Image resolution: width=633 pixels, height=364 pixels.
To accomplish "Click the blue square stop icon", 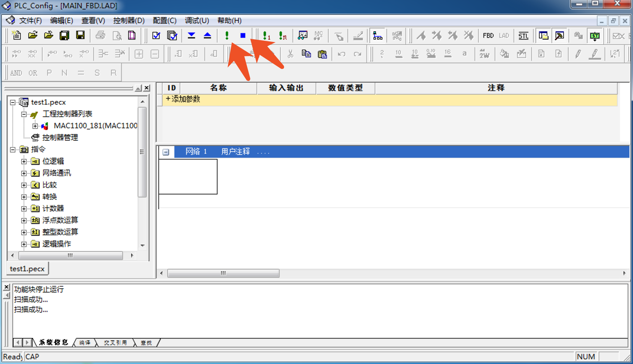I will point(243,36).
